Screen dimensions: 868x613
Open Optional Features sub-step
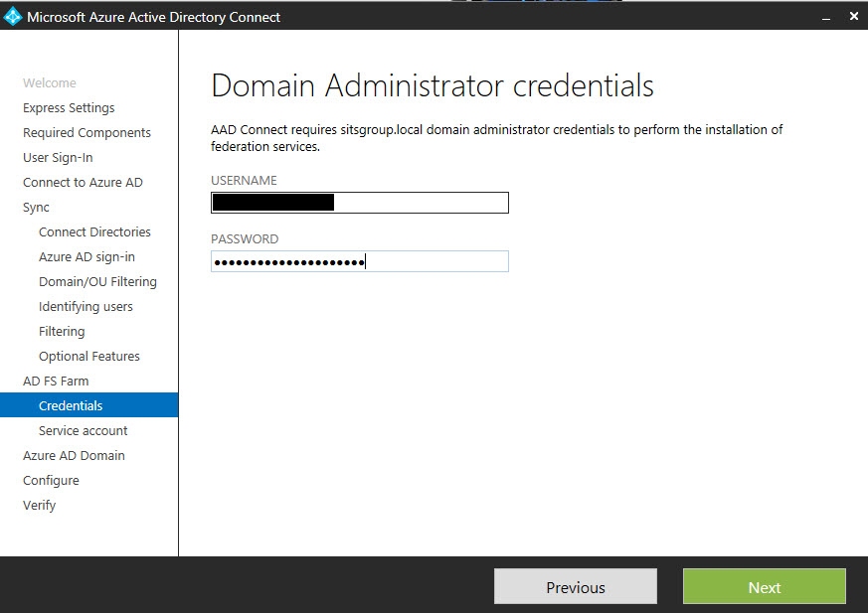click(88, 357)
